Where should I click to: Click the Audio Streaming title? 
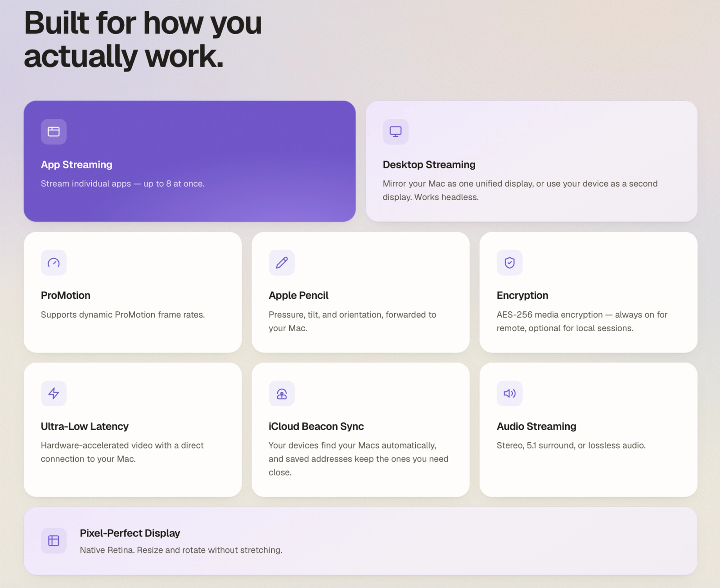pos(536,426)
